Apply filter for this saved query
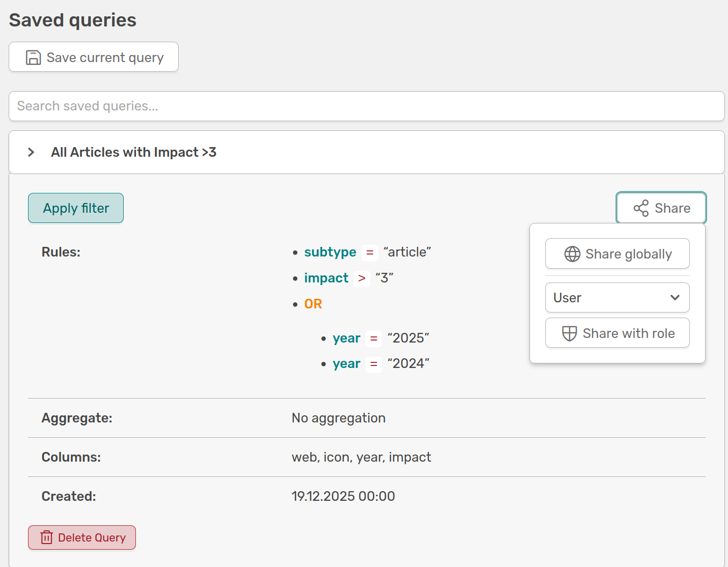This screenshot has height=567, width=728. tap(76, 208)
